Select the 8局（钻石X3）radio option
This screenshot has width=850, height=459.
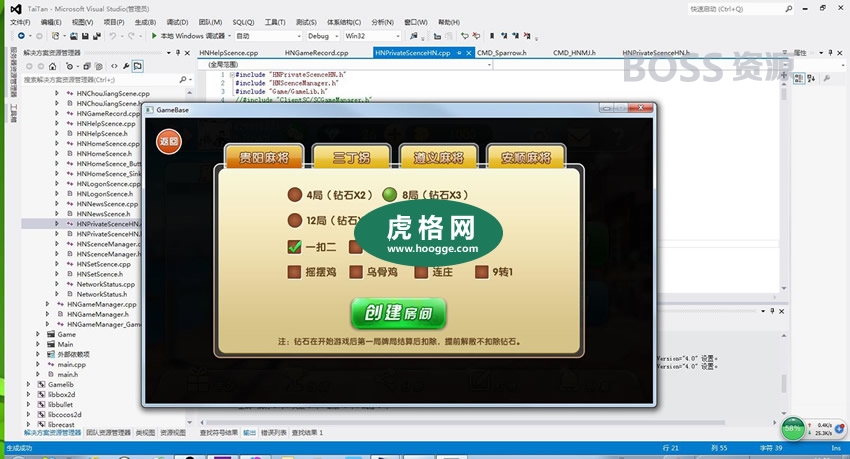click(x=389, y=195)
